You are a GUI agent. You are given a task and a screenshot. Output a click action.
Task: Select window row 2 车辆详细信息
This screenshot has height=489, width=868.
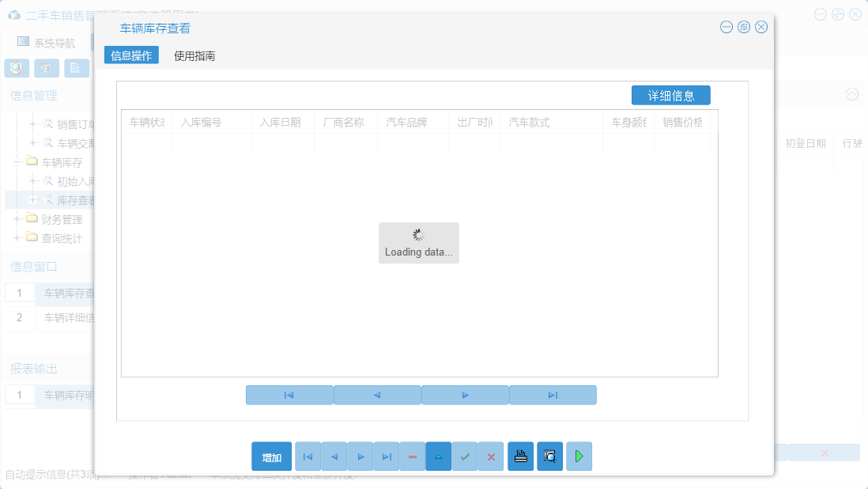pyautogui.click(x=50, y=317)
